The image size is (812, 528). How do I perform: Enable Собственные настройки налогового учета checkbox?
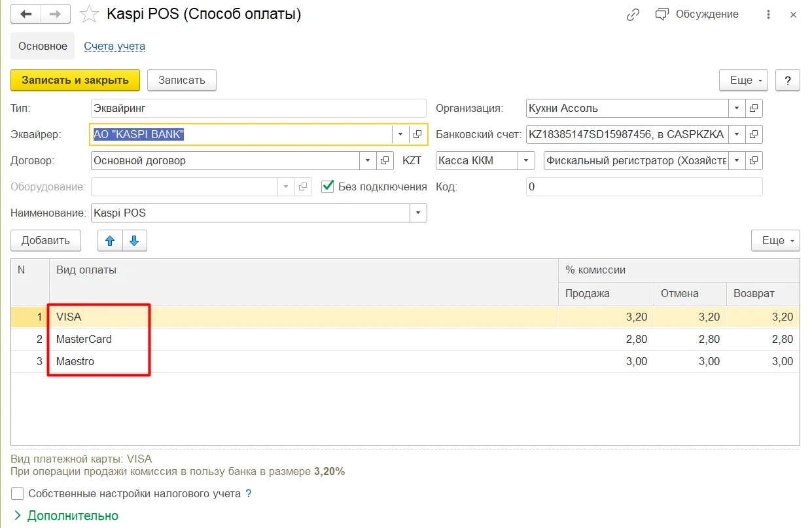click(18, 494)
